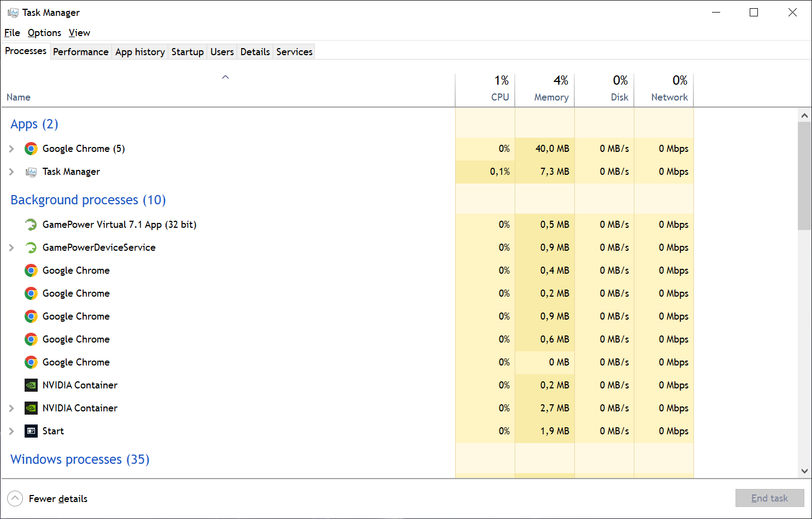
Task: Select the Windows processes (35) heading
Action: tap(80, 459)
